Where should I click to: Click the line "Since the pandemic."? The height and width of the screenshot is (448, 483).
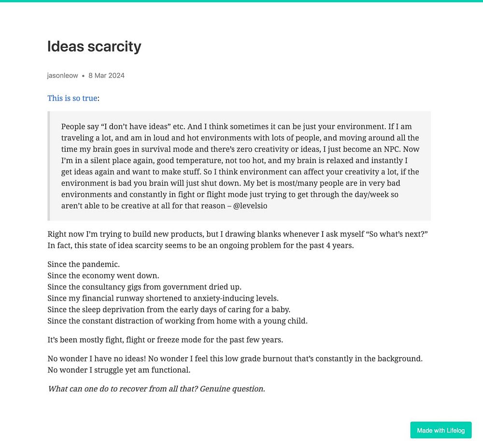(x=84, y=264)
